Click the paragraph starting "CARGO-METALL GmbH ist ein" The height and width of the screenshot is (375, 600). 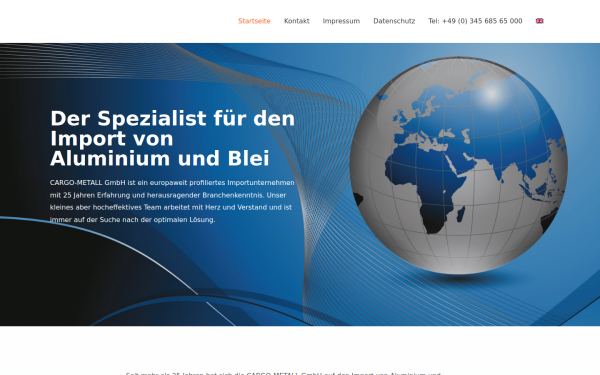(172, 201)
